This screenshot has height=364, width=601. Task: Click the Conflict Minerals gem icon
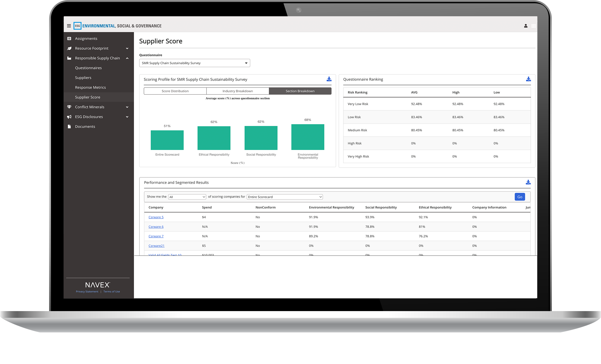click(x=69, y=107)
